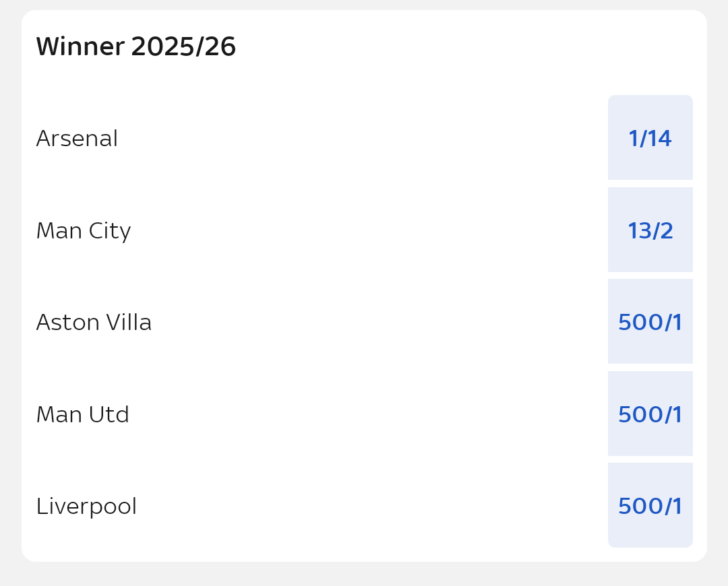
Task: Click the Arsenal team name
Action: 77,139
